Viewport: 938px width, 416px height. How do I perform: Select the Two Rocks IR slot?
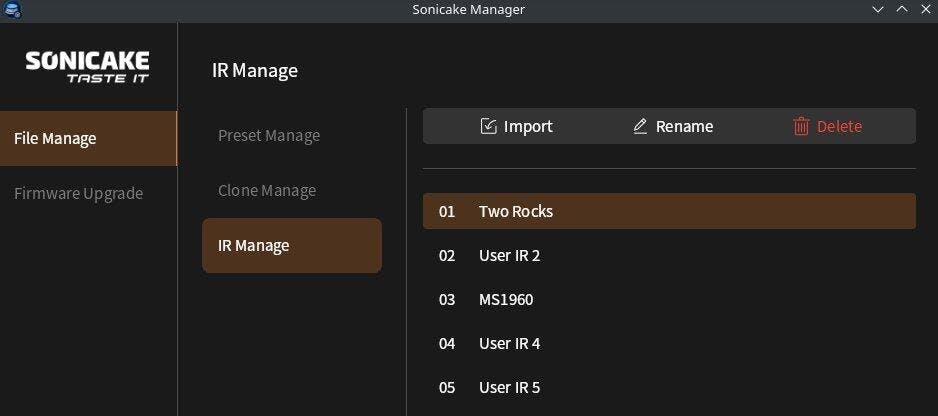point(668,211)
